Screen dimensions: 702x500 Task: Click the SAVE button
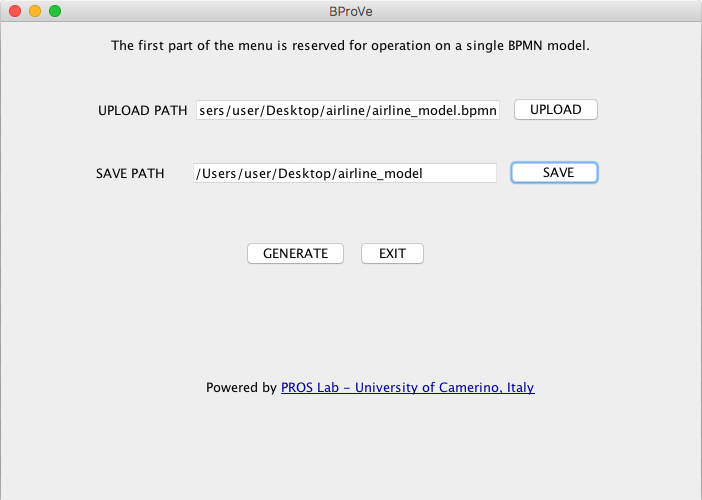click(x=554, y=173)
